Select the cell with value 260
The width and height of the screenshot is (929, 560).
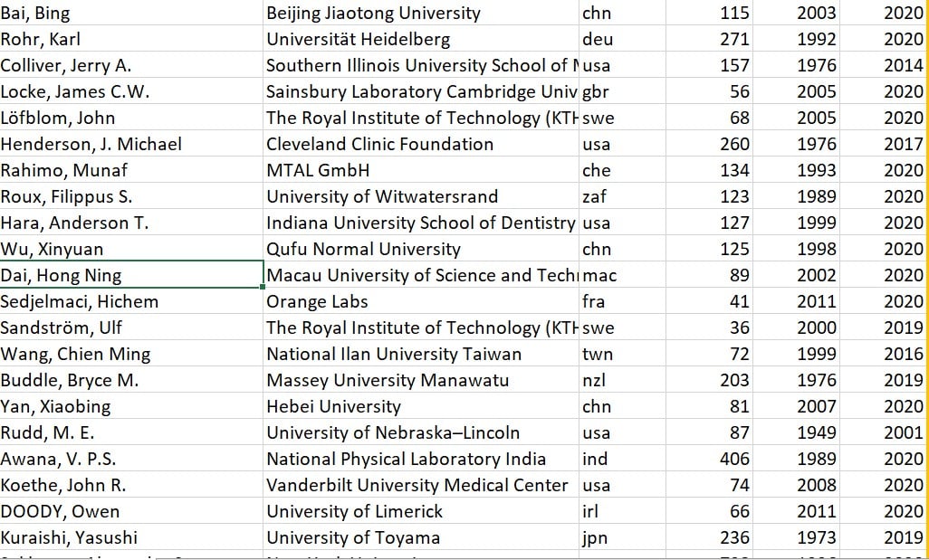click(x=709, y=143)
